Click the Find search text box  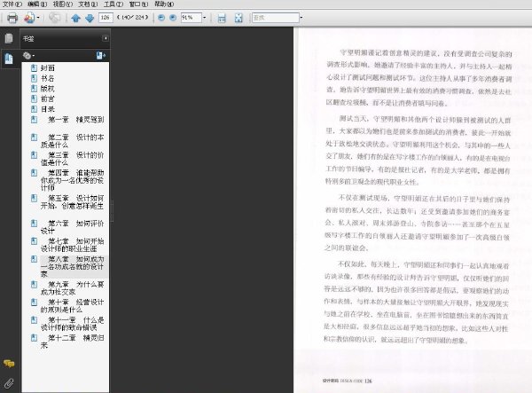[x=276, y=18]
